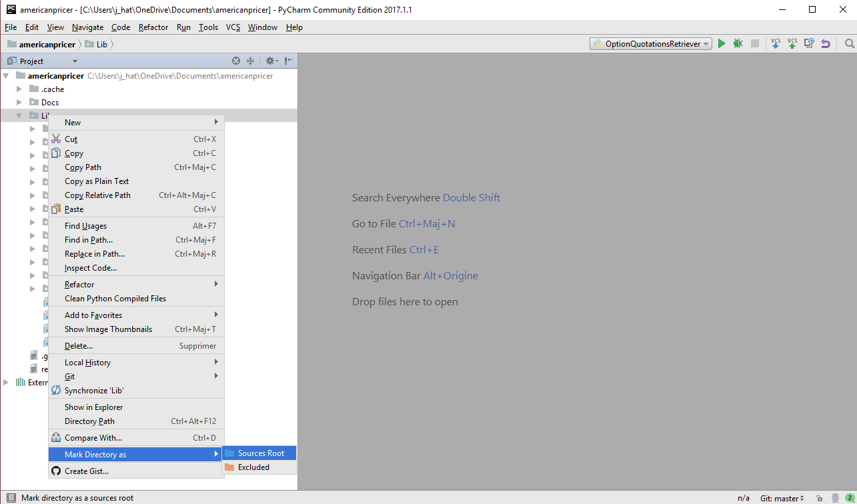Start debugging with the green bug icon
This screenshot has width=857, height=504.
click(x=738, y=43)
